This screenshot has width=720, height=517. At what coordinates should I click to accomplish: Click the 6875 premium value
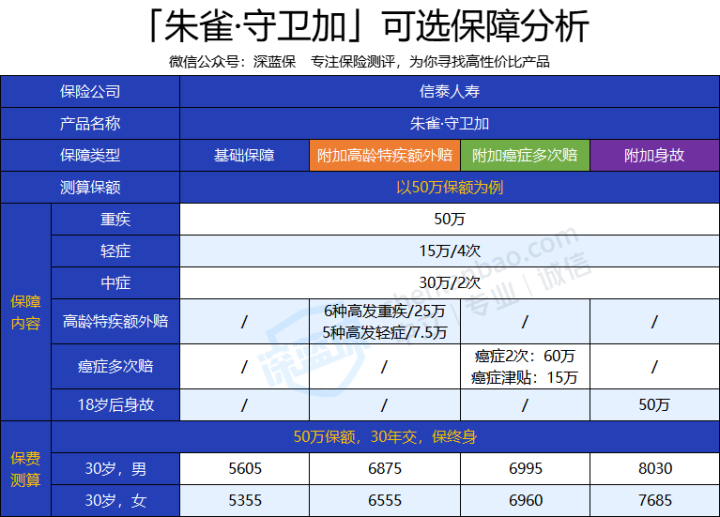coord(385,469)
